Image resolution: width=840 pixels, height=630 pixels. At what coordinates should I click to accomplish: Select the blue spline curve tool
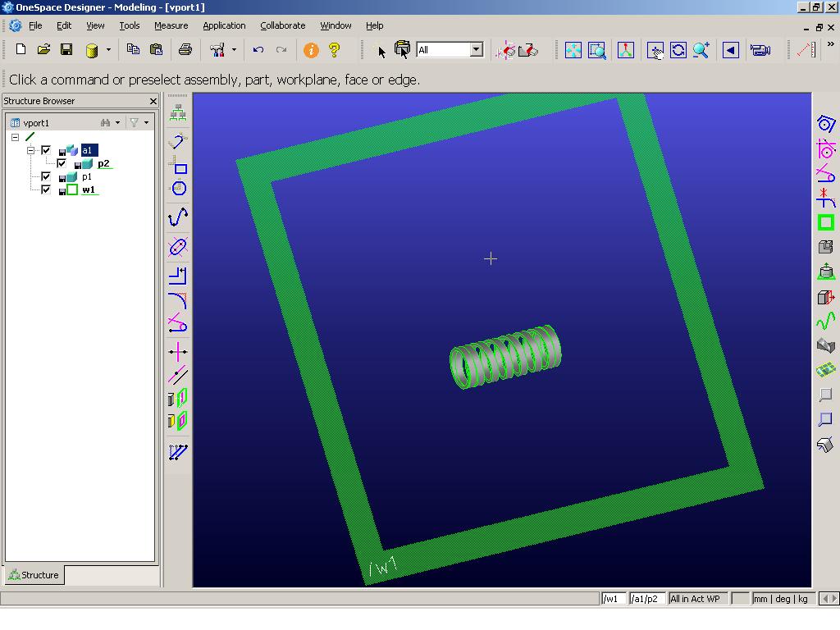click(178, 217)
